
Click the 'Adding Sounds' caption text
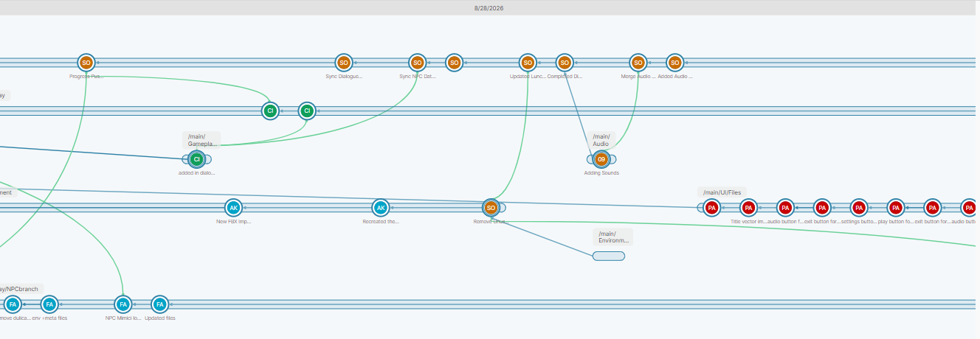pos(601,173)
